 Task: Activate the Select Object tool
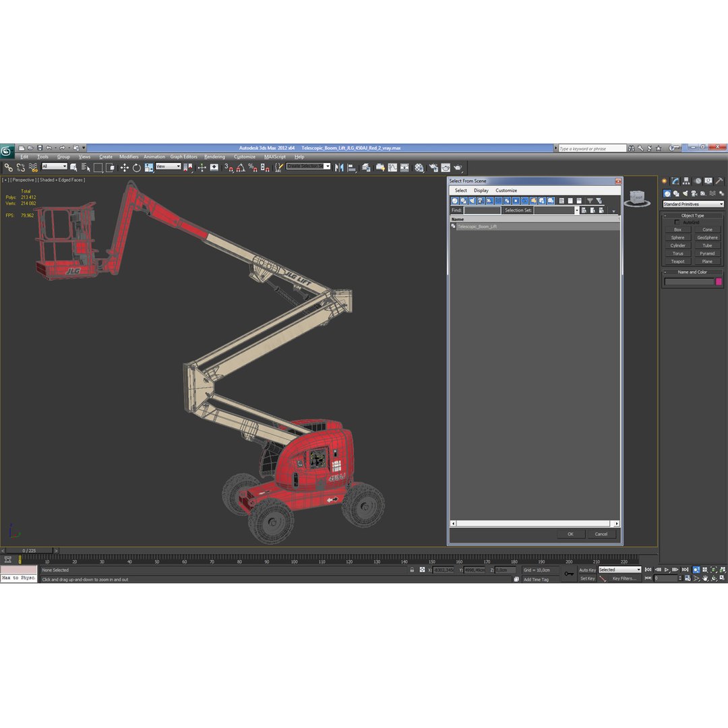click(x=73, y=168)
